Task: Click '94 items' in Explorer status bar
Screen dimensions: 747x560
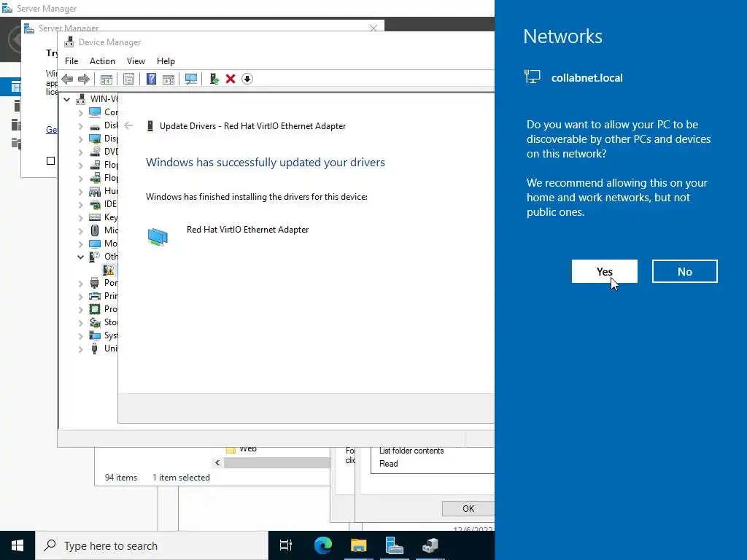Action: (x=121, y=477)
